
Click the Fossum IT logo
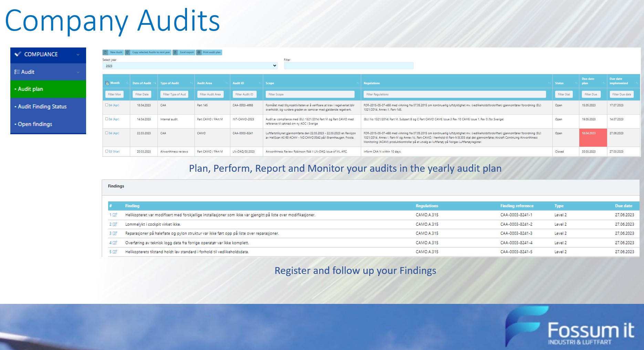click(x=570, y=327)
